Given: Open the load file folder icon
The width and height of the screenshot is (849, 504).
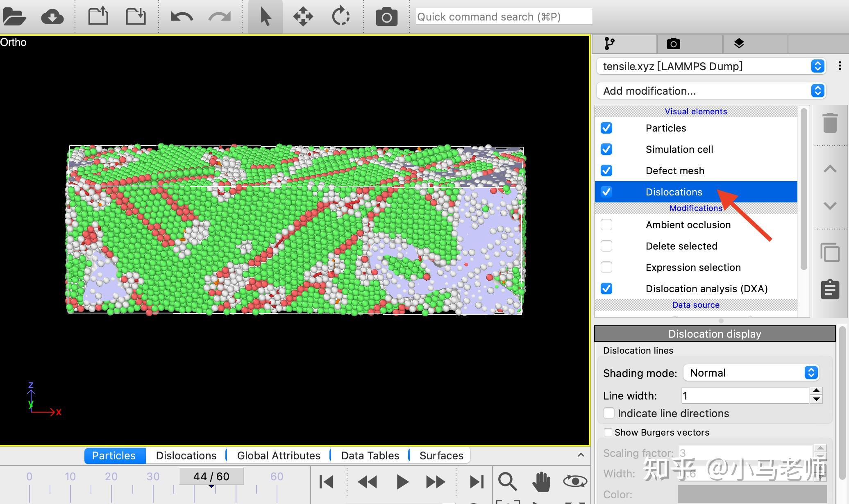Looking at the screenshot, I should [x=14, y=17].
